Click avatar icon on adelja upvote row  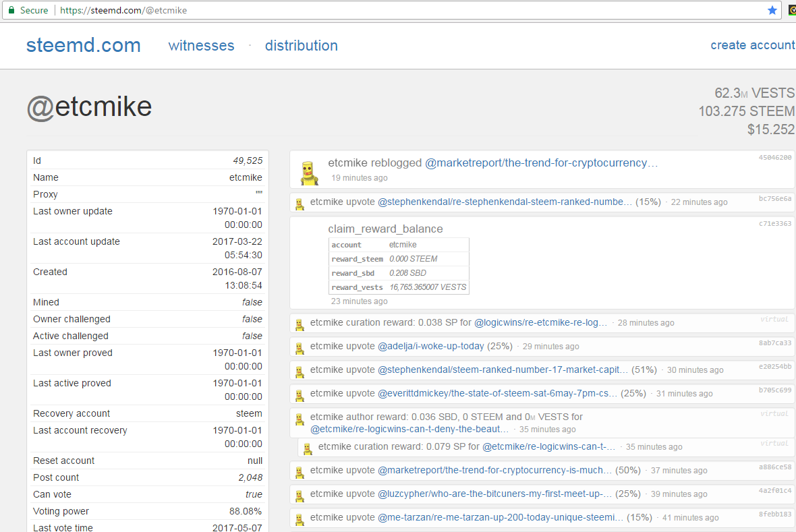(x=300, y=348)
